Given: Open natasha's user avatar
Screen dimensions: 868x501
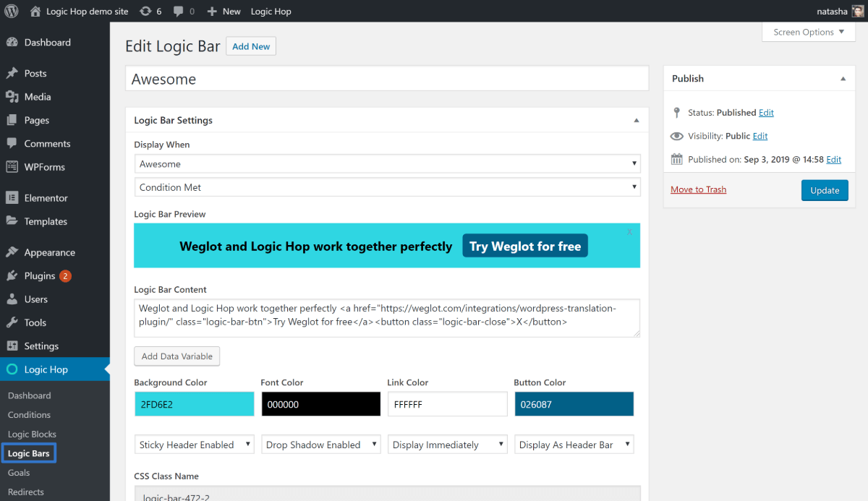Looking at the screenshot, I should coord(858,11).
